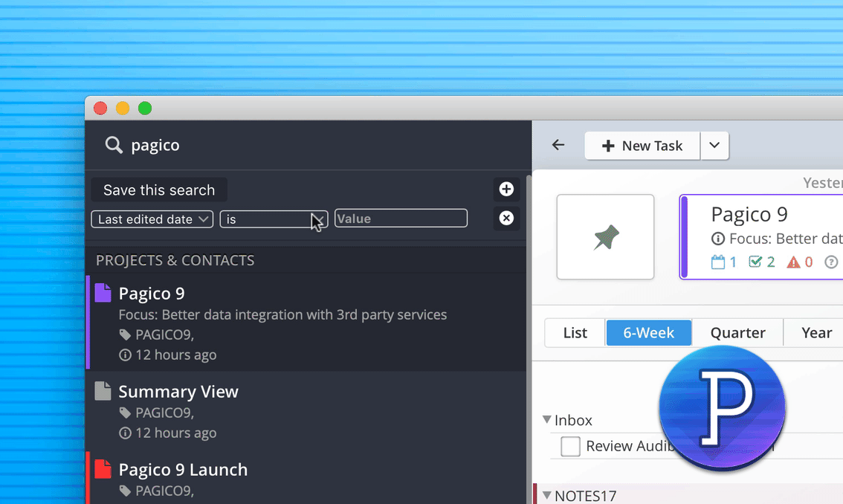The width and height of the screenshot is (843, 504).
Task: Check the Review Audi task checkbox
Action: 570,447
